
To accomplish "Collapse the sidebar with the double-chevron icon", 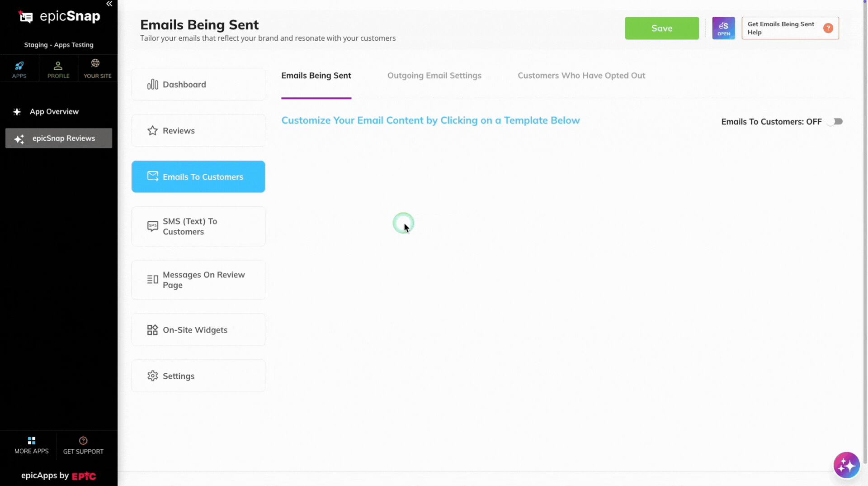I will coord(109,4).
